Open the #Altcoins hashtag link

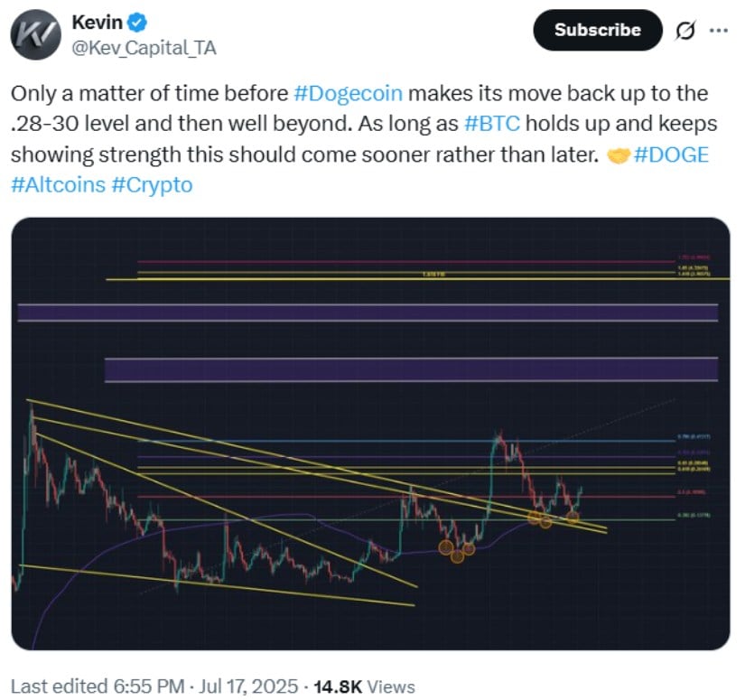pyautogui.click(x=58, y=185)
